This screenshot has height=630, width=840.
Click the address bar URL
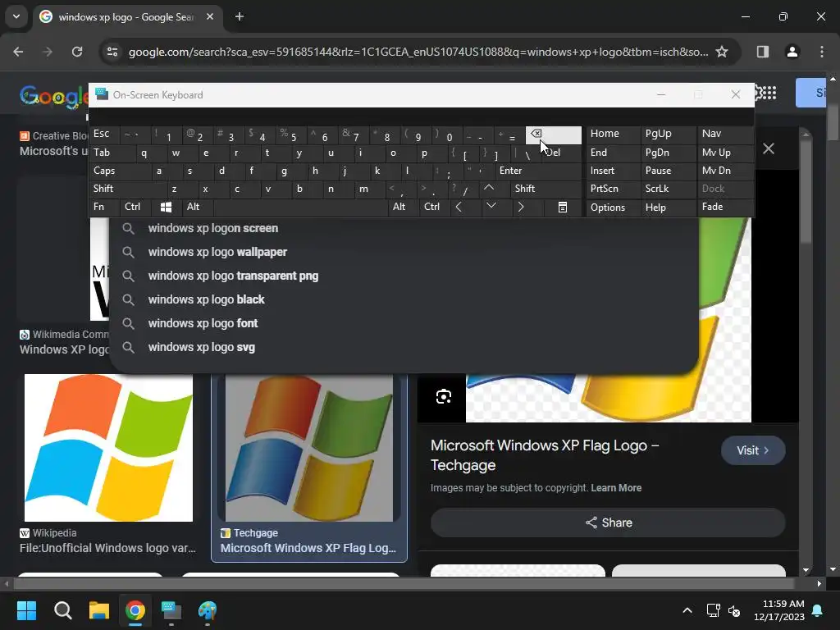click(x=418, y=52)
